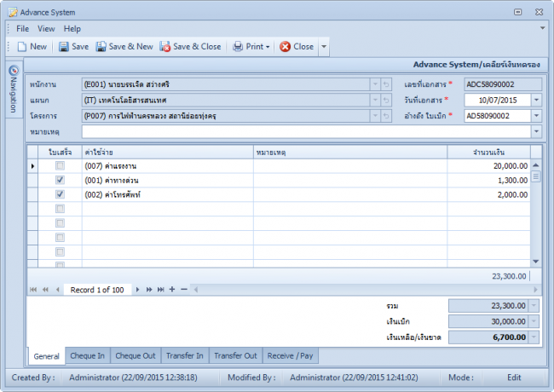Image resolution: width=554 pixels, height=392 pixels.
Task: Switch to the Receive / Pay tab
Action: click(x=290, y=355)
